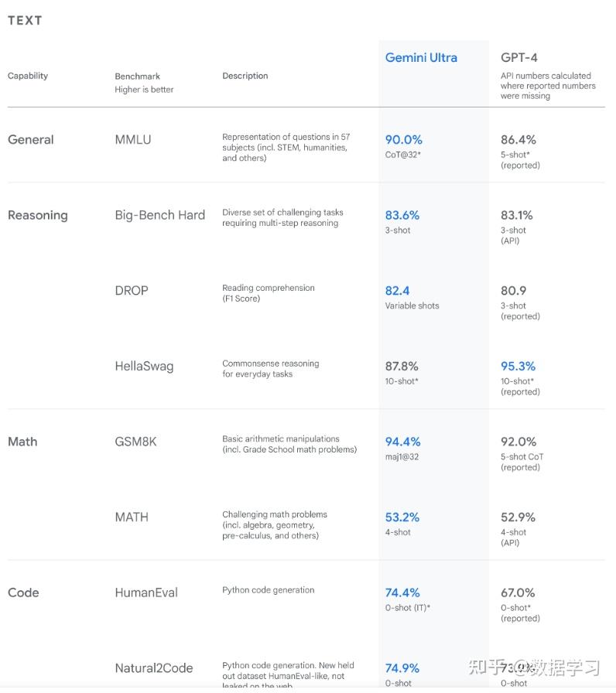This screenshot has width=616, height=693.
Task: Click the 94.4% GSM8K score
Action: (x=403, y=442)
